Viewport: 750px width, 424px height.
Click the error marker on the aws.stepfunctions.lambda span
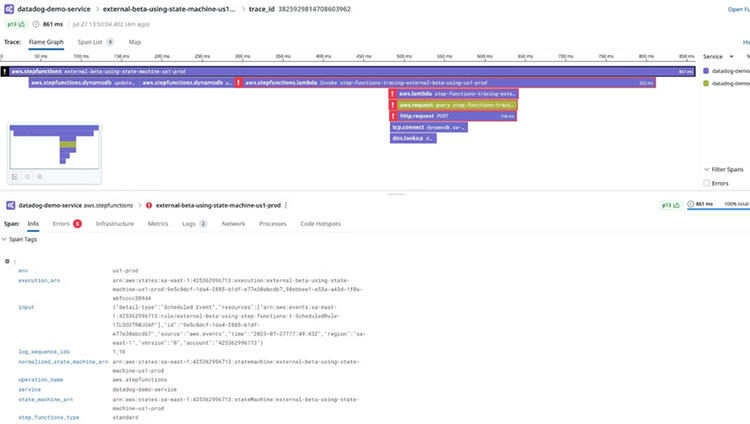238,83
